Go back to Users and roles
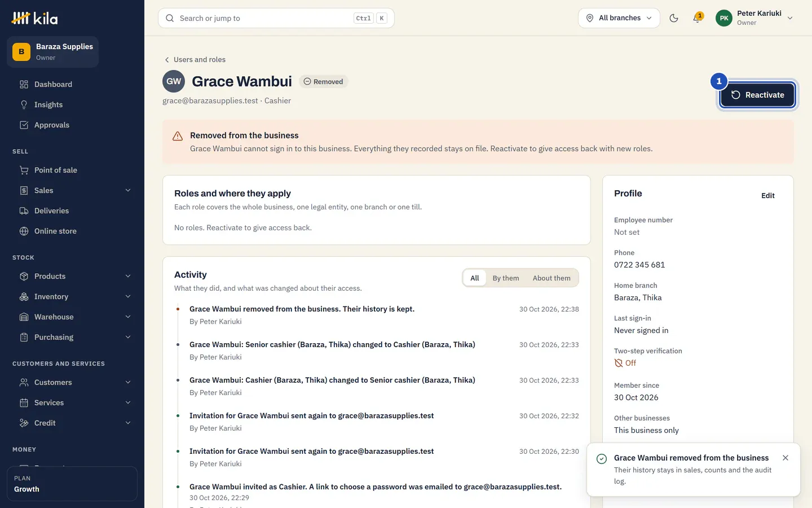Image resolution: width=812 pixels, height=508 pixels. (x=195, y=59)
